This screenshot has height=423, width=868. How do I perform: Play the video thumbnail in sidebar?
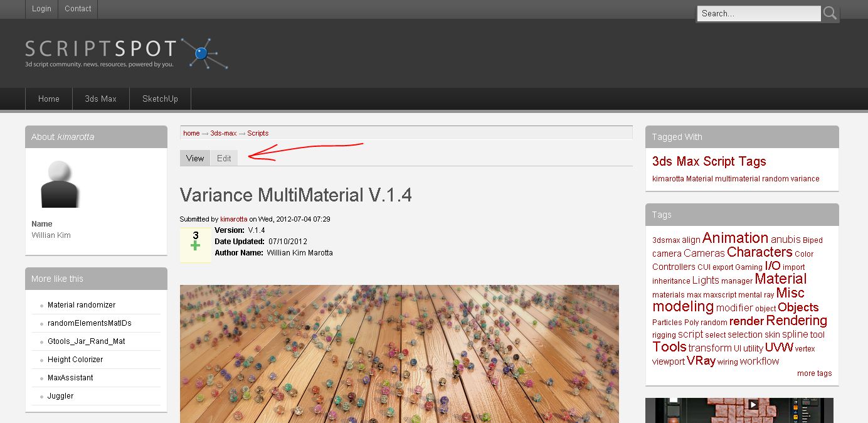pyautogui.click(x=753, y=405)
